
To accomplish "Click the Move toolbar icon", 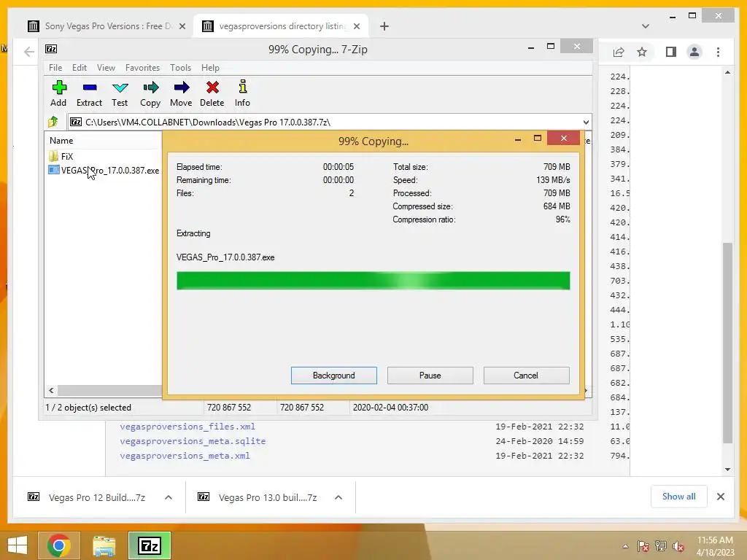I will 181,93.
